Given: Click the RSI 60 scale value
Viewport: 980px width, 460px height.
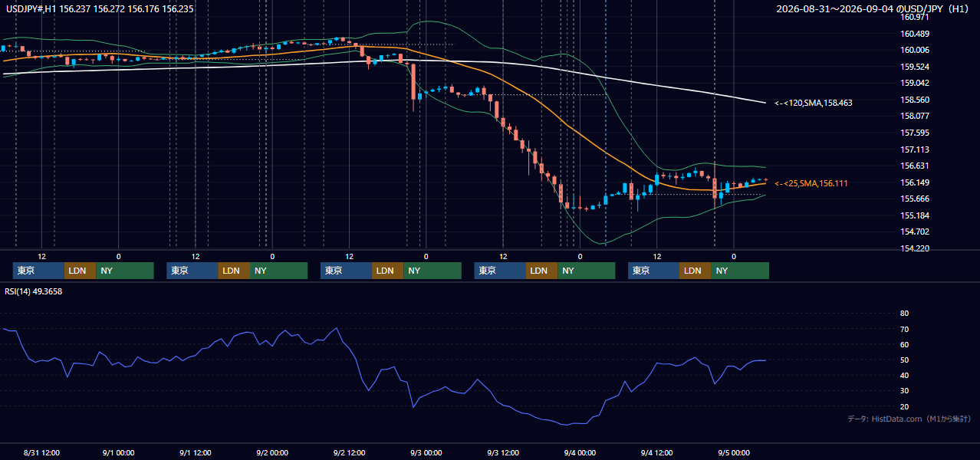Looking at the screenshot, I should click(904, 344).
